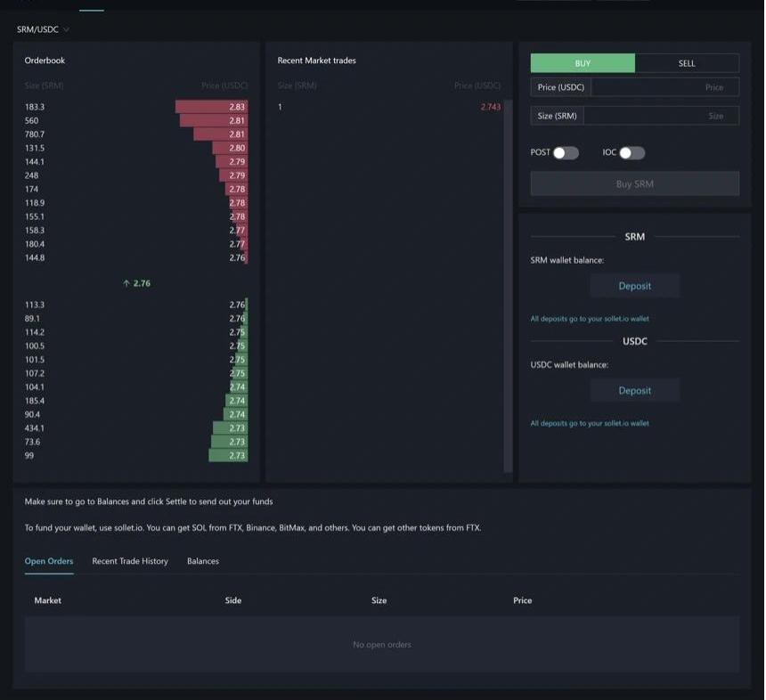Screen dimensions: 766x700
Task: Select the BUY side tab
Action: coord(583,63)
